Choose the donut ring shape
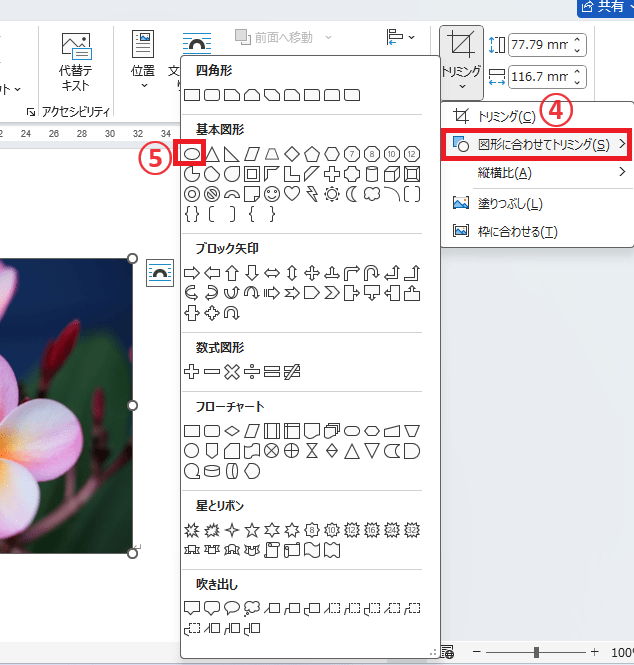The width and height of the screenshot is (634, 665). tap(192, 194)
